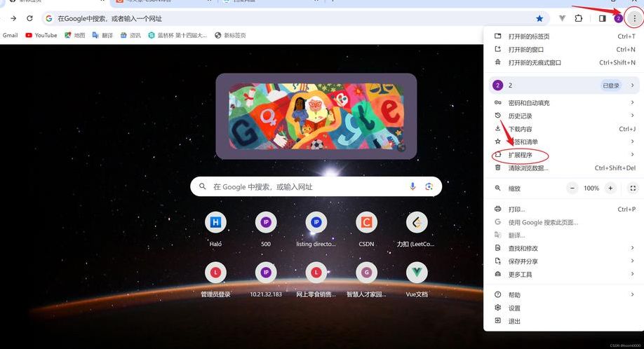Click the Google Doodle image
The height and width of the screenshot is (349, 644).
tap(316, 116)
